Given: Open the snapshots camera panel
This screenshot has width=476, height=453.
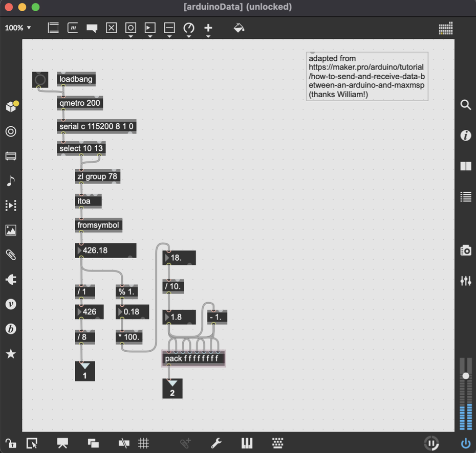Looking at the screenshot, I should click(466, 251).
